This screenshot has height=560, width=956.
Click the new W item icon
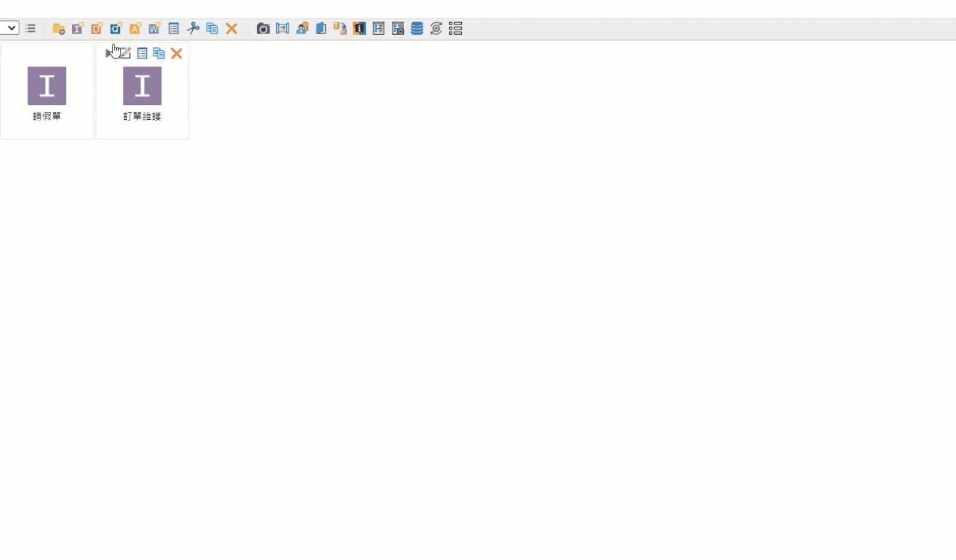pos(154,28)
